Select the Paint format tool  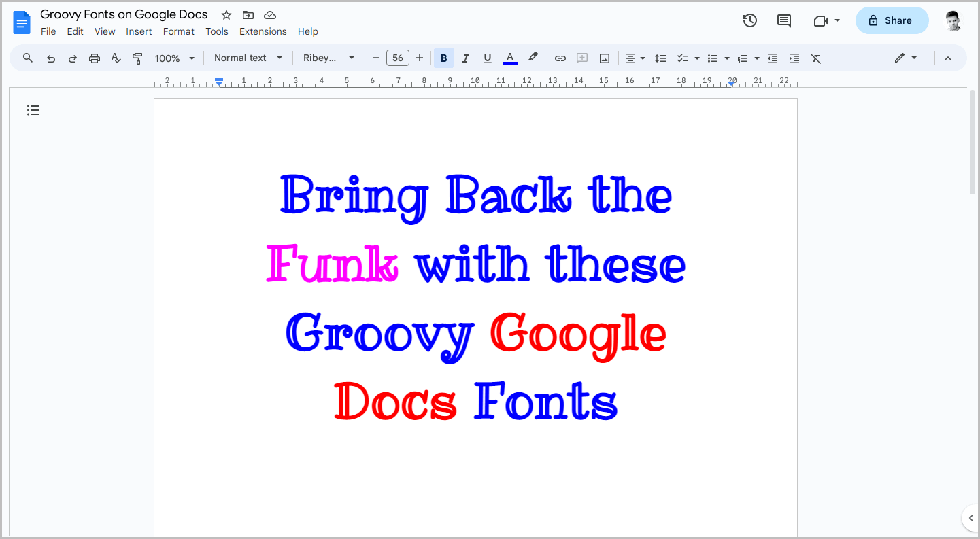pyautogui.click(x=137, y=58)
